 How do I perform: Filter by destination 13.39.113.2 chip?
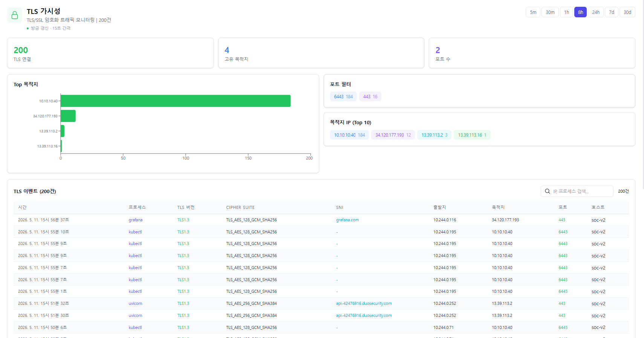(434, 135)
